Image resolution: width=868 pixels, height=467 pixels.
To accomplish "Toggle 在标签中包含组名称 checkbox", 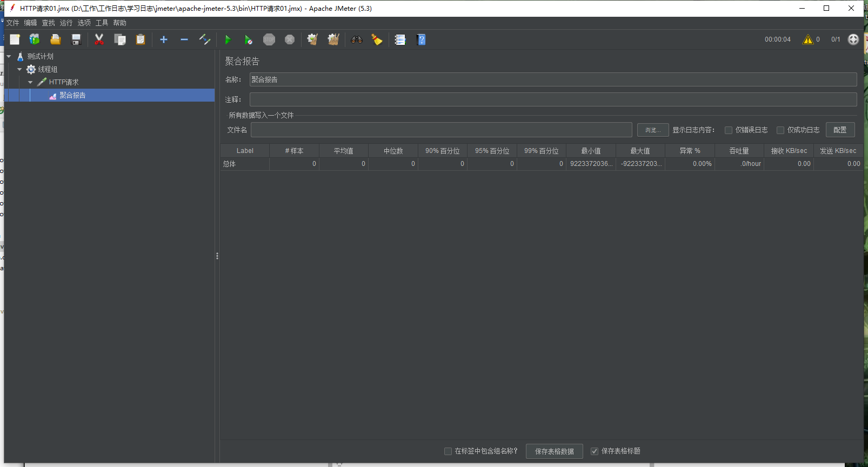I will [x=448, y=451].
